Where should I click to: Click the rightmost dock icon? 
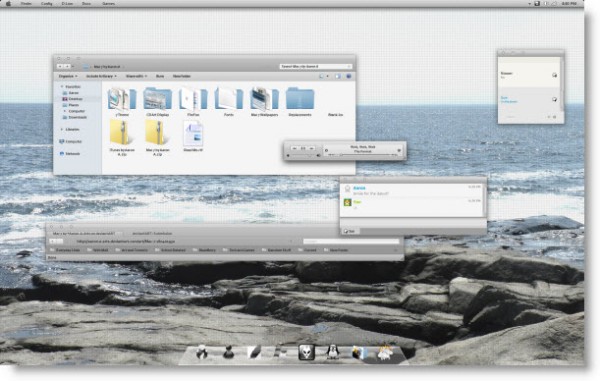click(385, 352)
